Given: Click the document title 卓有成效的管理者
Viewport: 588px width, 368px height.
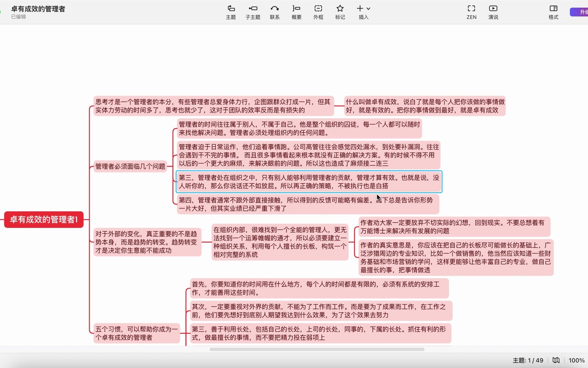Looking at the screenshot, I should point(38,9).
